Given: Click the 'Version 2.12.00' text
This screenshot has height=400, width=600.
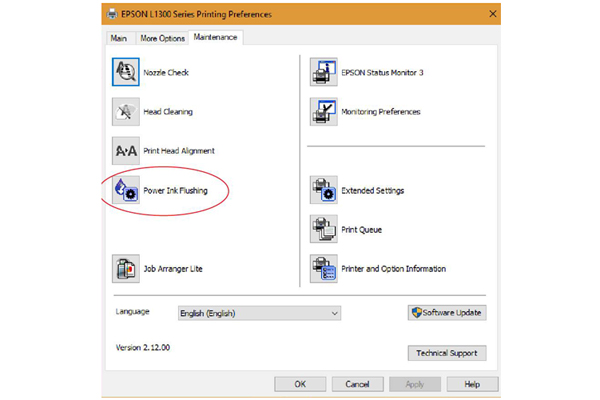Looking at the screenshot, I should tap(143, 348).
